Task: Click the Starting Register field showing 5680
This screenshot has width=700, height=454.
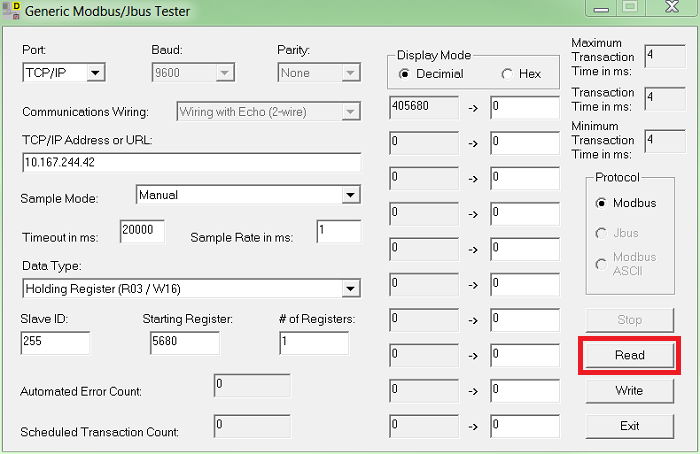Action: pos(185,343)
